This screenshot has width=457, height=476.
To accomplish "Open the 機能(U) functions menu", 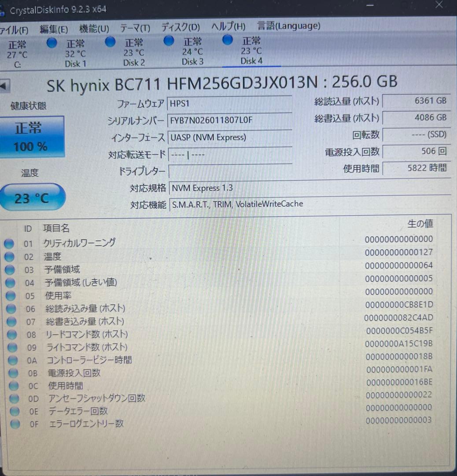I will [93, 28].
